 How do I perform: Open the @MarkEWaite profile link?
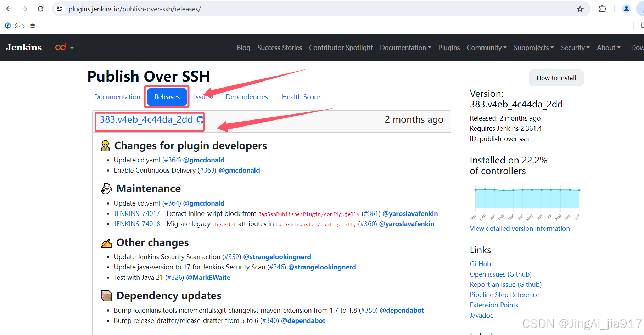(x=208, y=277)
